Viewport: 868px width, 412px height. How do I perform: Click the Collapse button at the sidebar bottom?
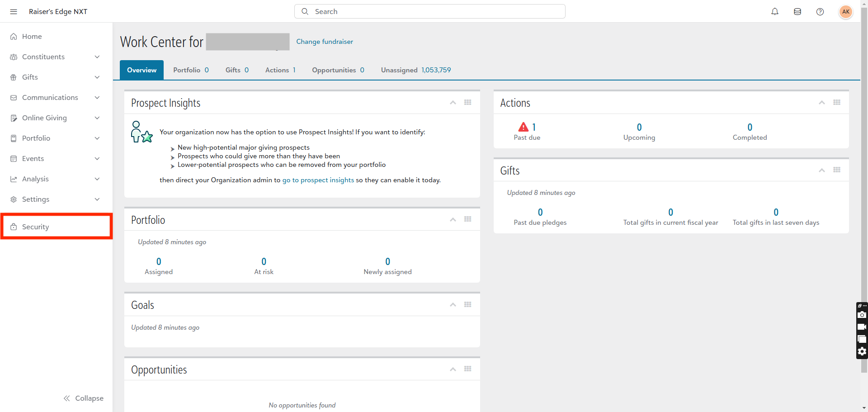(x=84, y=398)
